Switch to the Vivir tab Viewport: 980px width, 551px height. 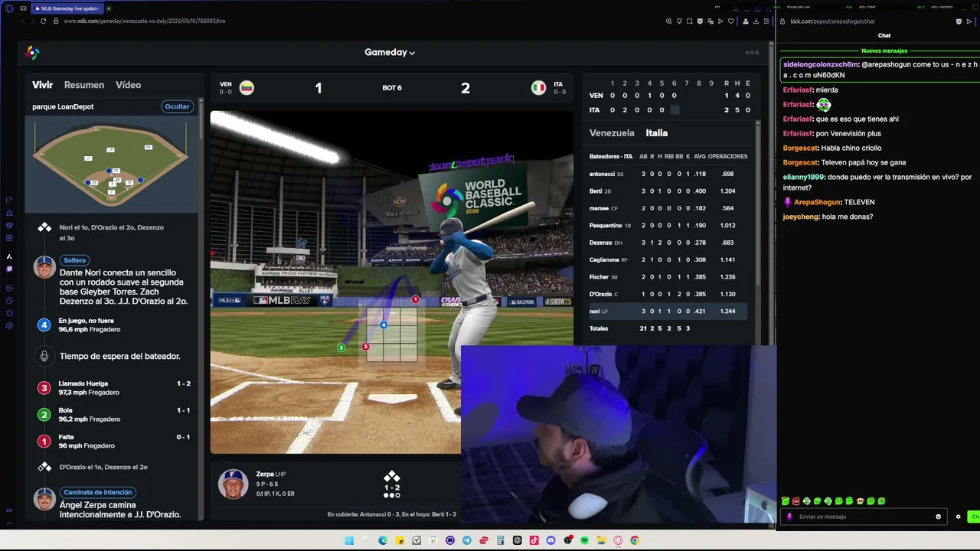[42, 85]
